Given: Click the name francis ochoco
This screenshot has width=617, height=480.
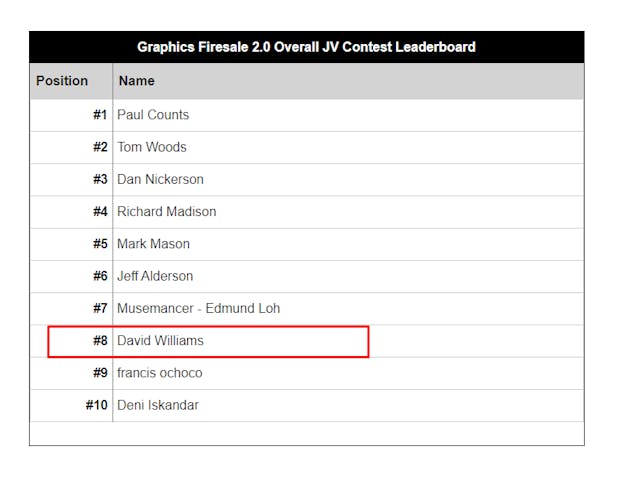Looking at the screenshot, I should tap(160, 373).
